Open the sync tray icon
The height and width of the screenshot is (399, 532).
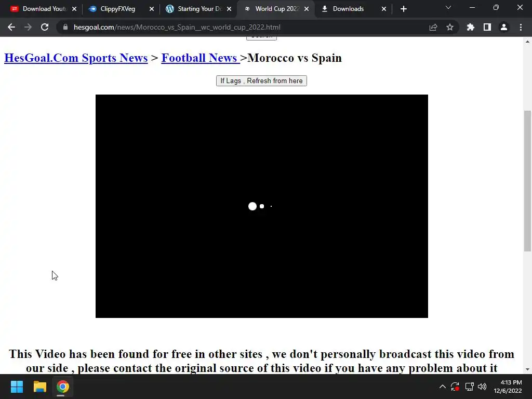point(455,387)
